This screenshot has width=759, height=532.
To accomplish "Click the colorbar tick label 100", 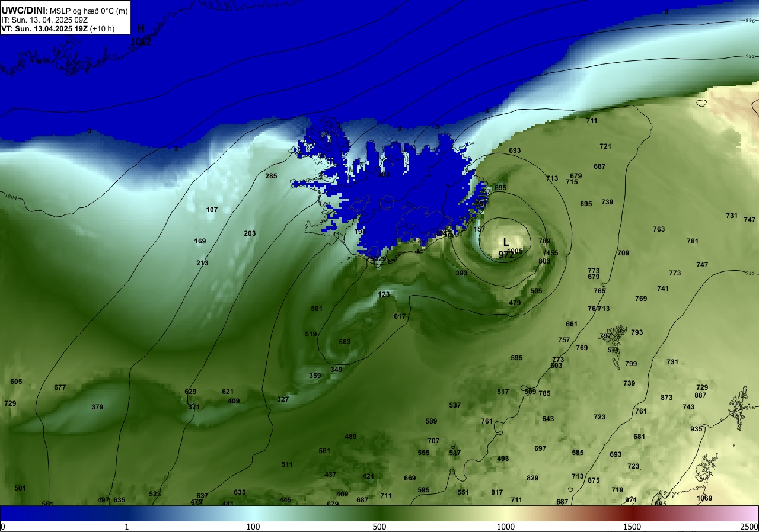I will 253,527.
